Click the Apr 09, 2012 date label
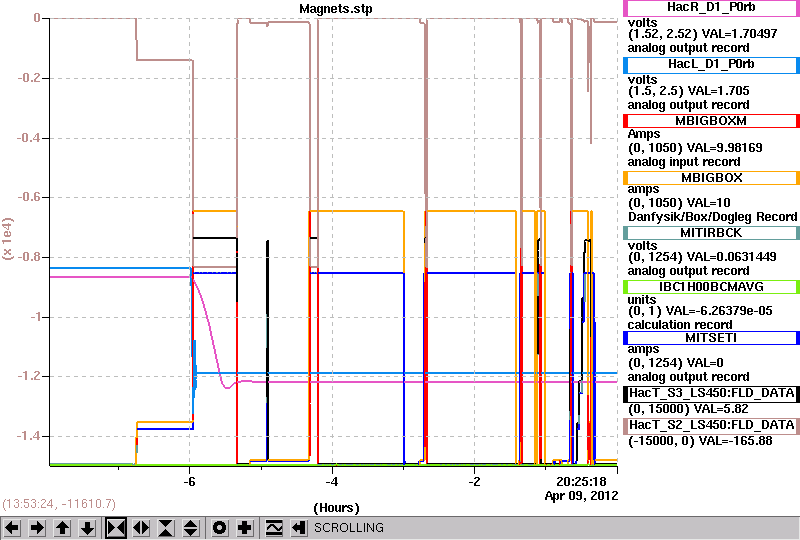Image resolution: width=800 pixels, height=540 pixels. [581, 496]
